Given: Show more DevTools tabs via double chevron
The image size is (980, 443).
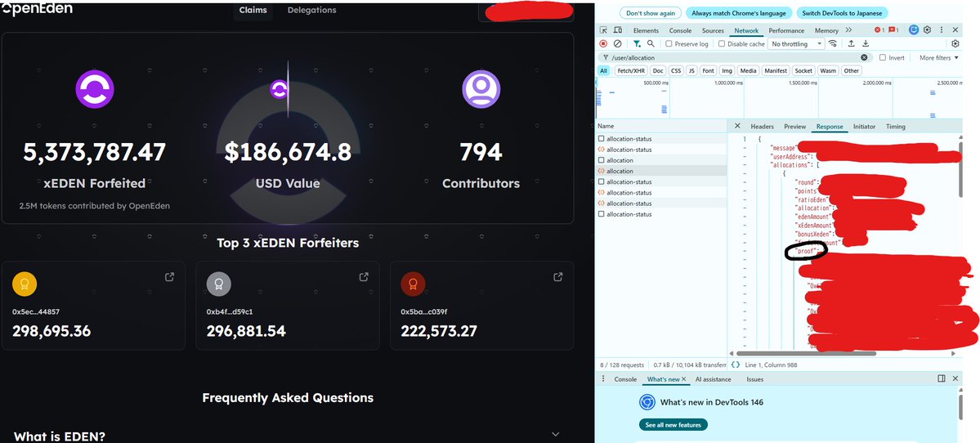Looking at the screenshot, I should pos(848,30).
